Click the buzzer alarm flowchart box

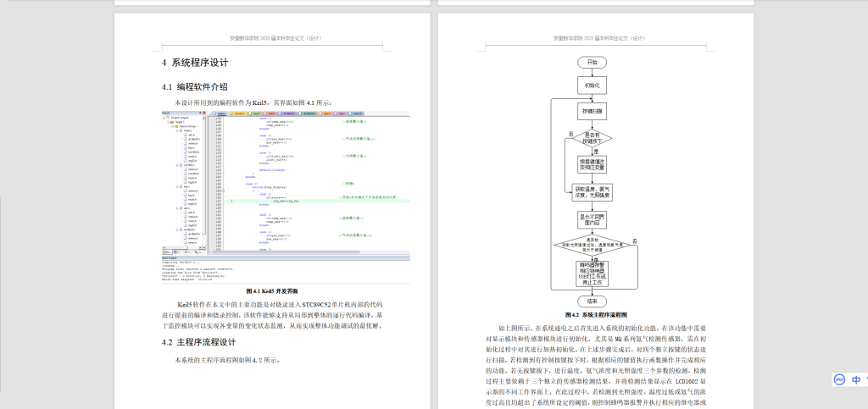coord(592,273)
